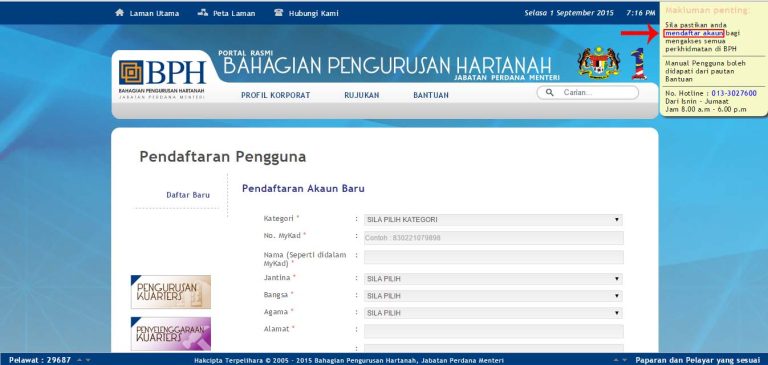Open Peta Laman link
768x365 pixels.
234,14
